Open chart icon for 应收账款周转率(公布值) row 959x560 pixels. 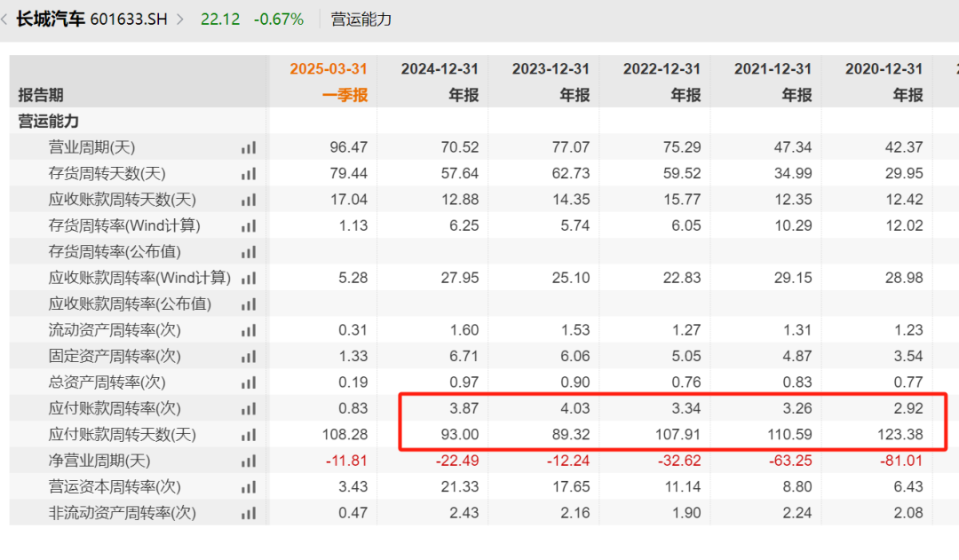[x=249, y=304]
